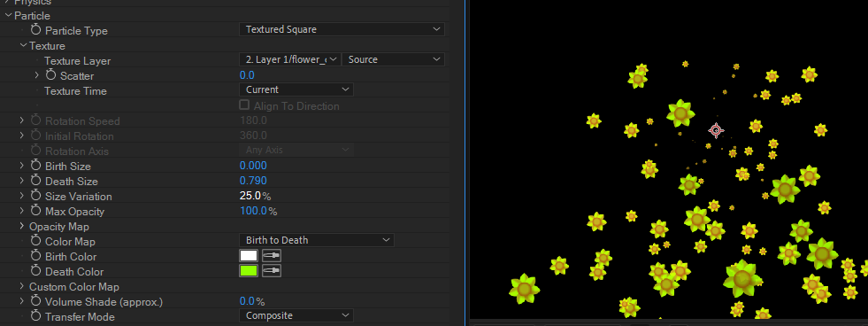Image resolution: width=868 pixels, height=326 pixels.
Task: Open the disabled Any Axis dropdown
Action: click(296, 150)
